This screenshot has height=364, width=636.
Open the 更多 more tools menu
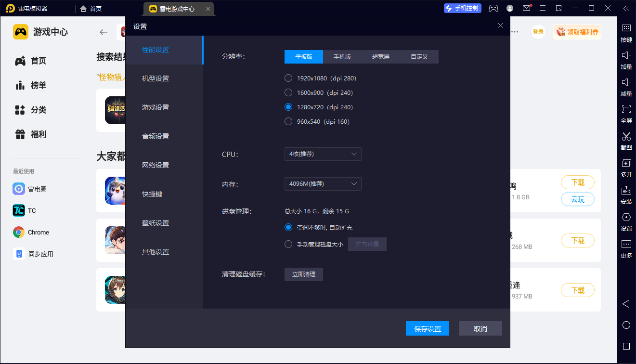(626, 247)
